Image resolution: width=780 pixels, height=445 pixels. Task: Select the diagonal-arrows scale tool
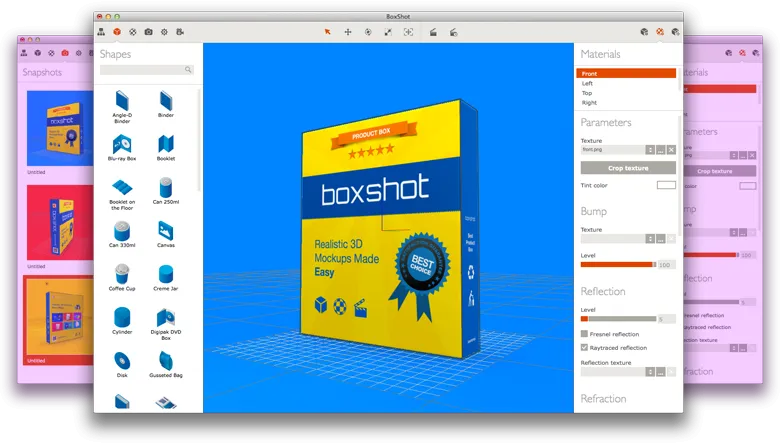tap(388, 32)
